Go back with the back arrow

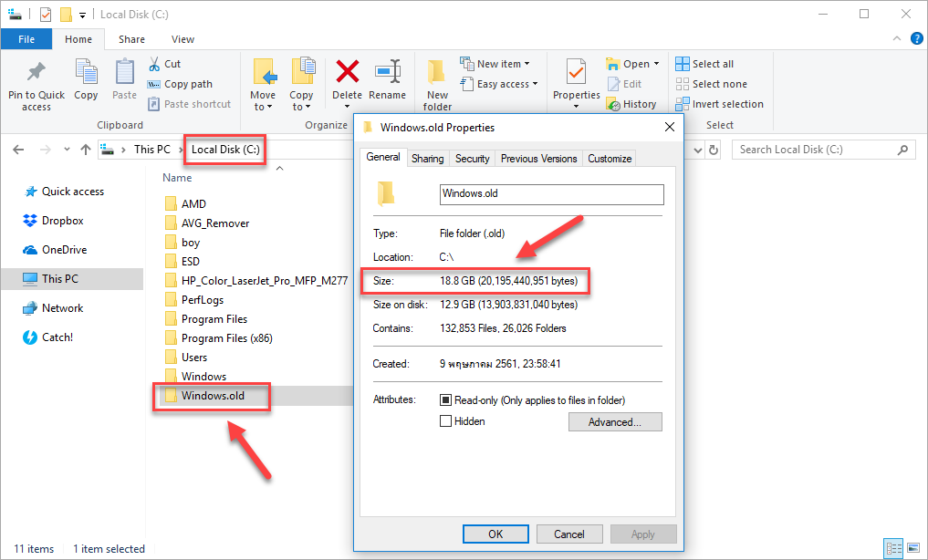18,150
